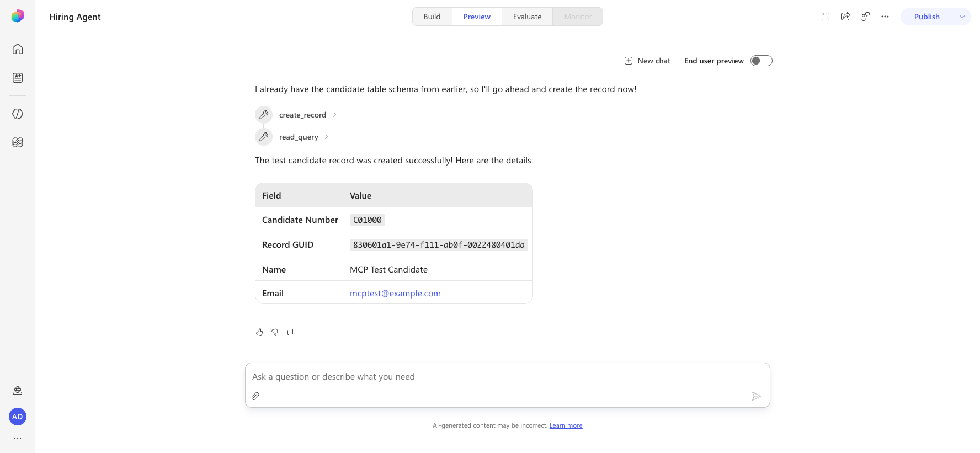980x453 pixels.
Task: Copy the response with copy icon
Action: coord(290,332)
